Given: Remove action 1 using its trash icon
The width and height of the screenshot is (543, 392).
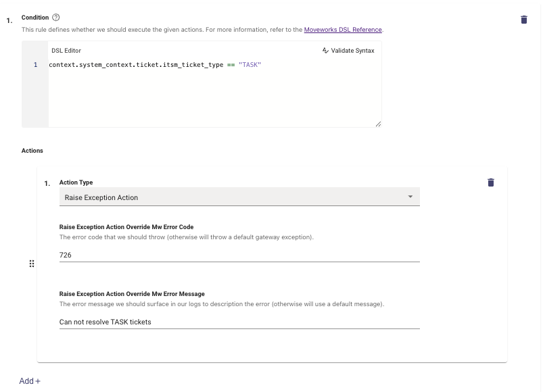Looking at the screenshot, I should (x=491, y=182).
